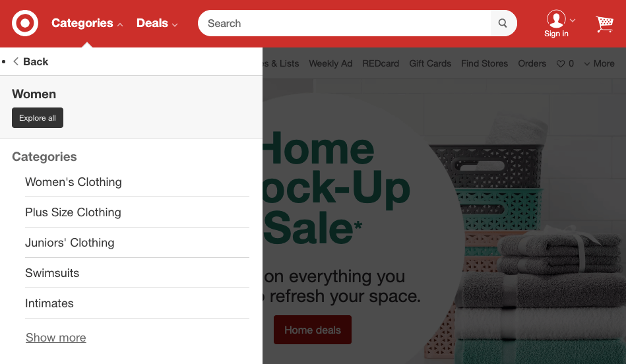Click the account avatar icon

556,18
